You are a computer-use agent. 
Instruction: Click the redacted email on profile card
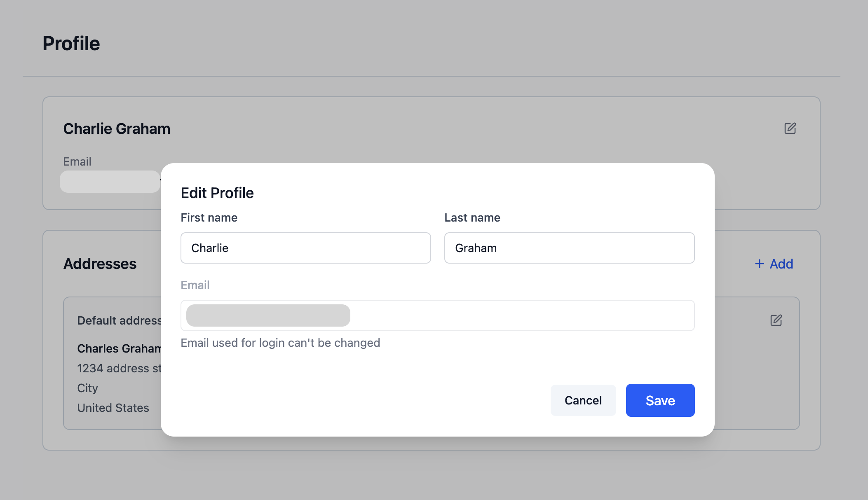point(110,182)
